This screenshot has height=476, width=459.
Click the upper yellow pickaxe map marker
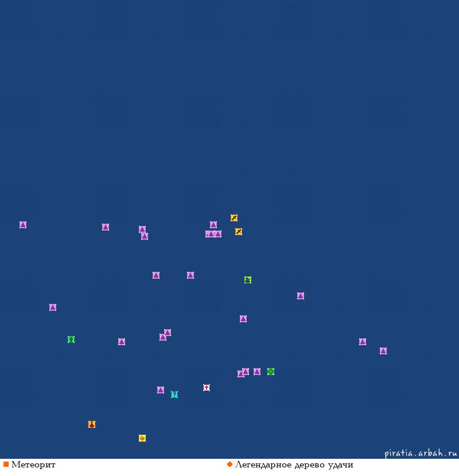[x=234, y=218]
